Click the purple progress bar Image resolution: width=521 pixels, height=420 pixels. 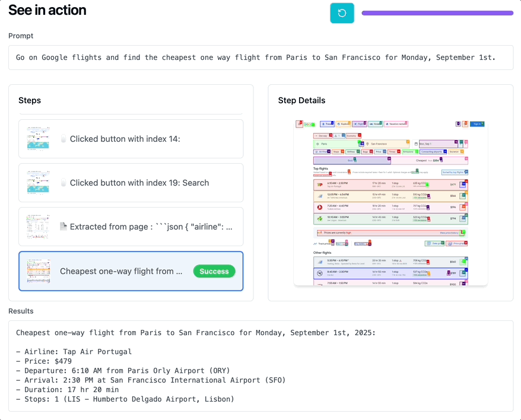[437, 13]
